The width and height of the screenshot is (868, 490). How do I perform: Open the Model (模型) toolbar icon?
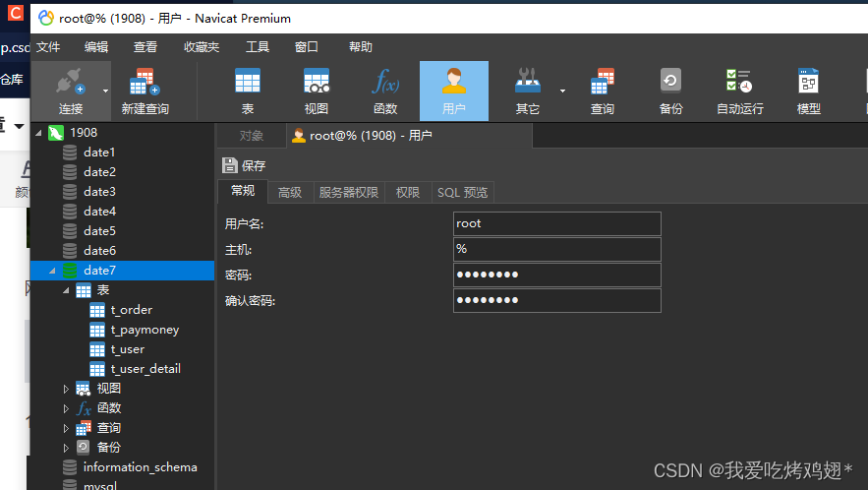tap(809, 92)
